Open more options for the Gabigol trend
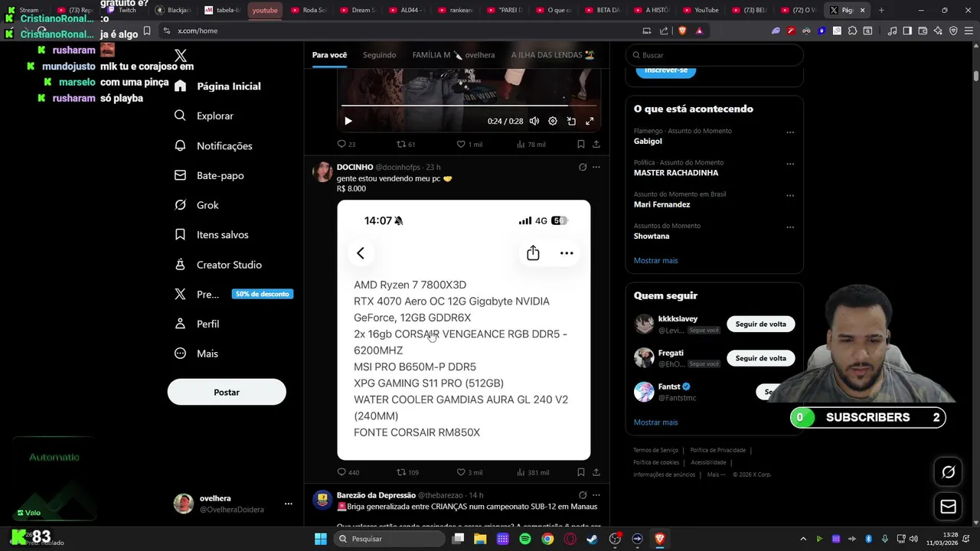 point(790,132)
